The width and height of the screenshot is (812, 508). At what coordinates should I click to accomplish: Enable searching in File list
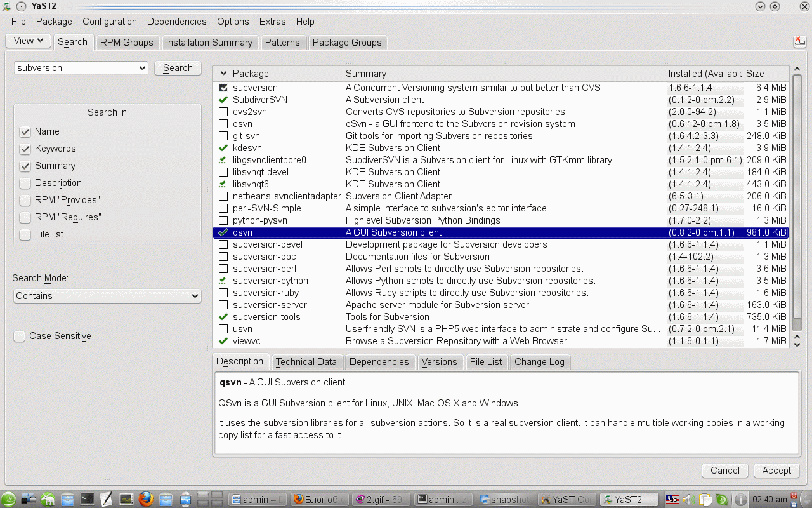[x=25, y=234]
